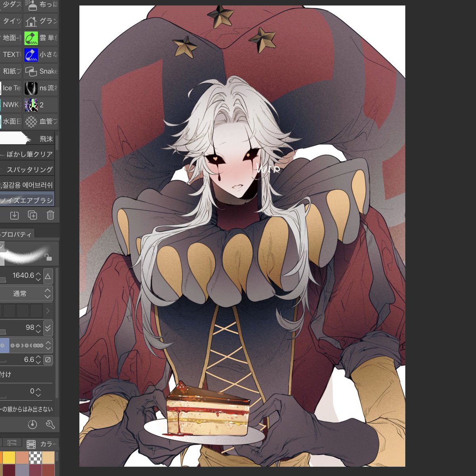Viewport: 476px width, 476px height.
Task: Click the opacity value 98
Action: 30,327
